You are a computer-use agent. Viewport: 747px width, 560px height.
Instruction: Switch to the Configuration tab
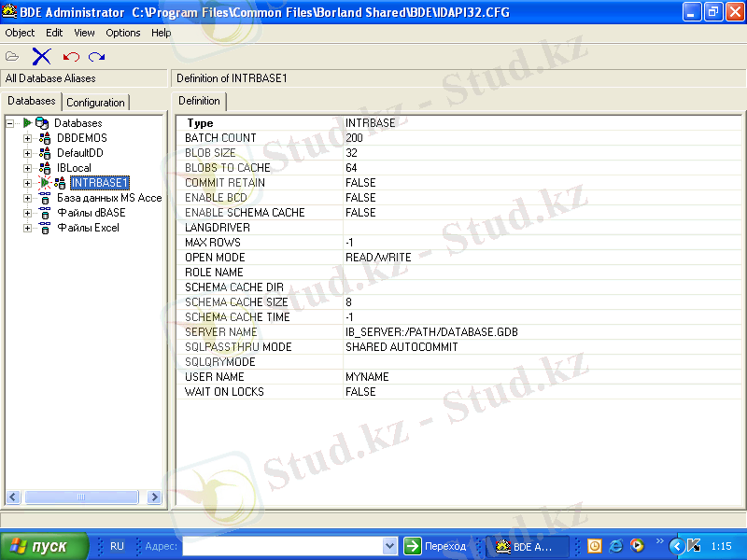point(95,103)
